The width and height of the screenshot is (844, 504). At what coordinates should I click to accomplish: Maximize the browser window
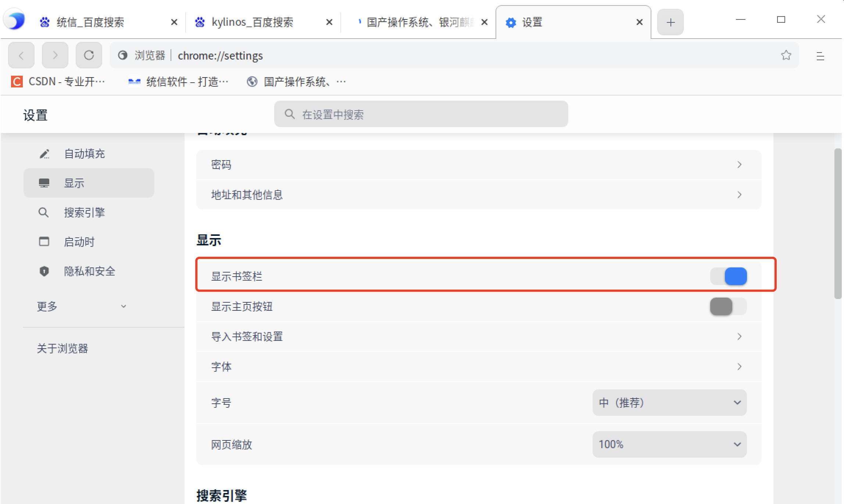click(781, 19)
